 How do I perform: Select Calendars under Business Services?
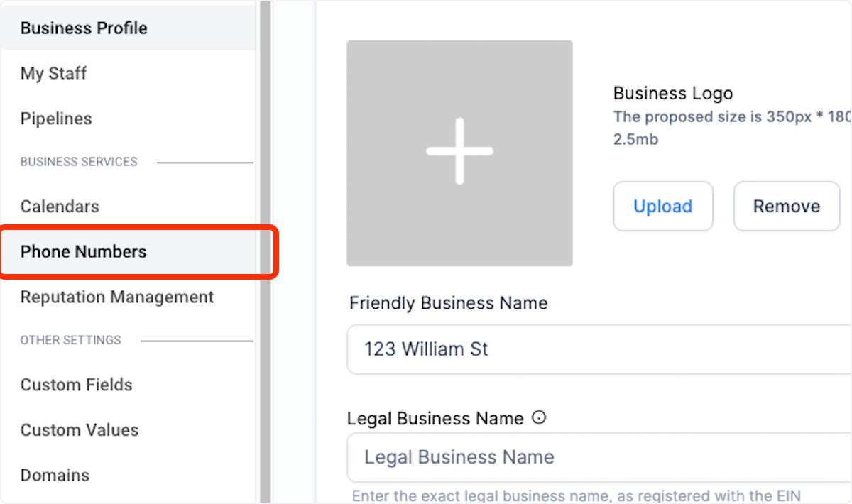pyautogui.click(x=60, y=207)
